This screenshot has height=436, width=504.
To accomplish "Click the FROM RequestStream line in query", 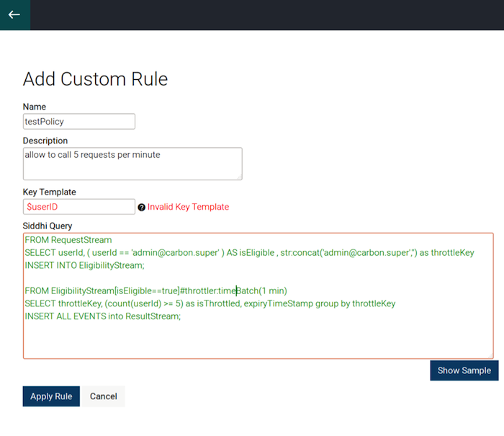I will coord(68,240).
